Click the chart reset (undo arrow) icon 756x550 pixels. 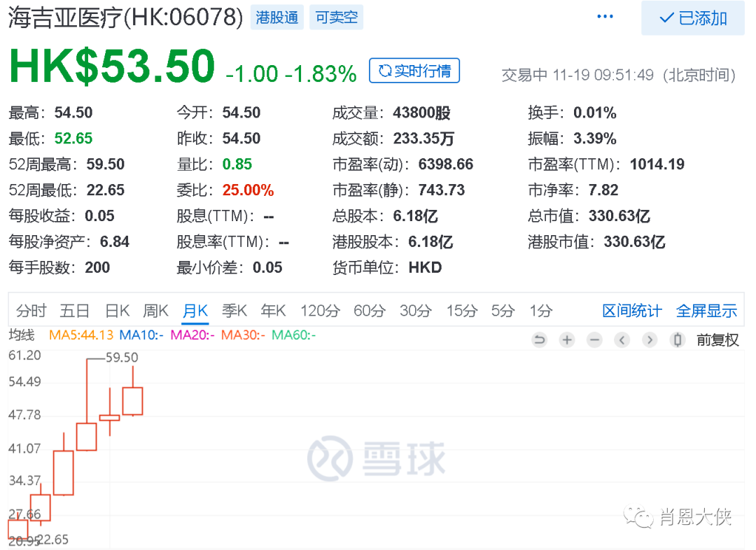(x=540, y=340)
